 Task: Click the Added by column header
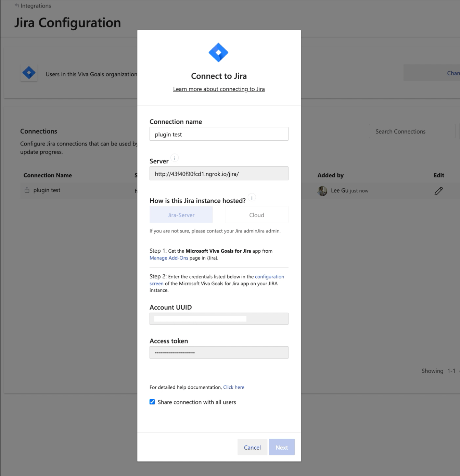pos(330,175)
